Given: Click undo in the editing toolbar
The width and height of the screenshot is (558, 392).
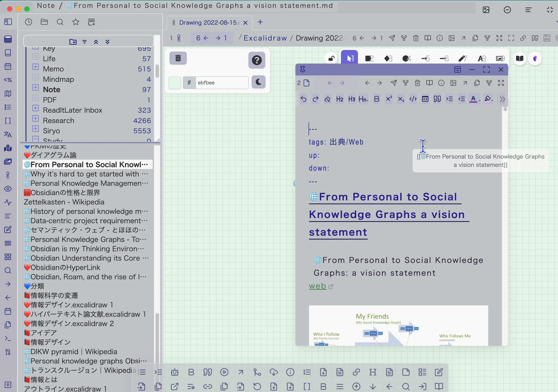Looking at the screenshot, I should click(x=303, y=99).
